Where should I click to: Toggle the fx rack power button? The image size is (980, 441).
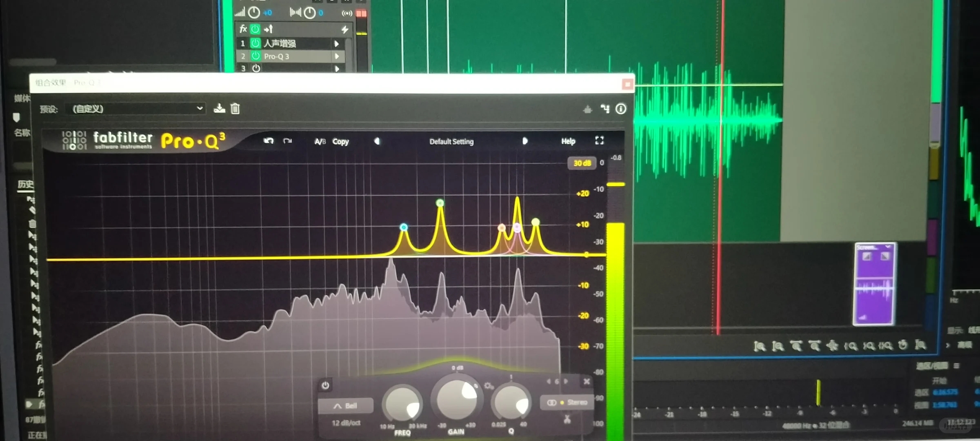coord(255,29)
